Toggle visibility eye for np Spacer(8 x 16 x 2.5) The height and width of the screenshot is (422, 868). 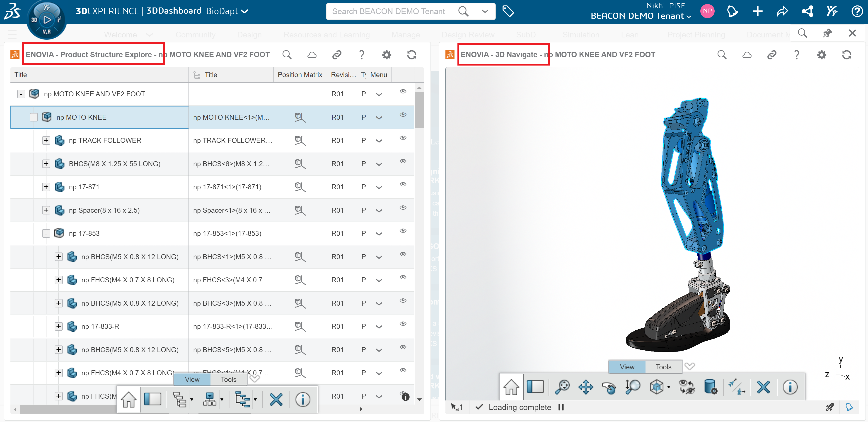click(403, 207)
